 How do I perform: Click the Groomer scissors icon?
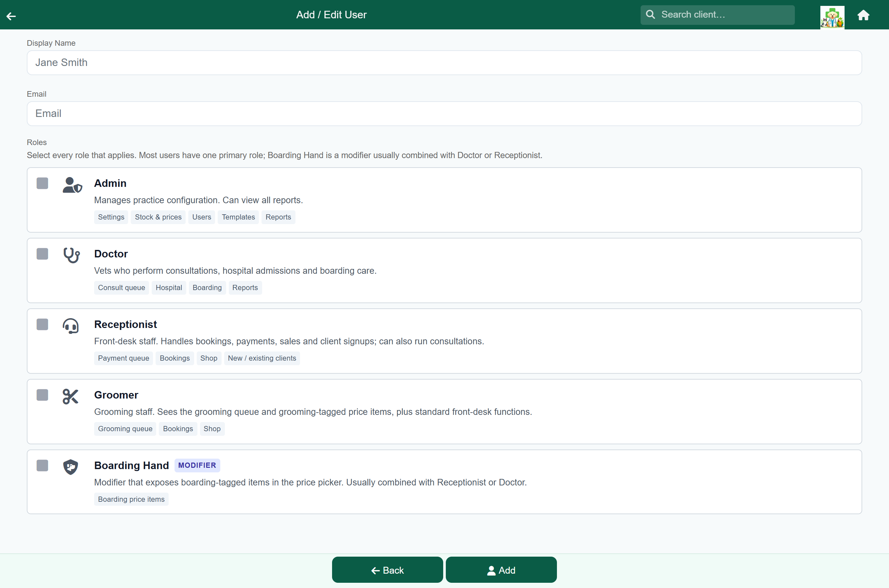(71, 396)
